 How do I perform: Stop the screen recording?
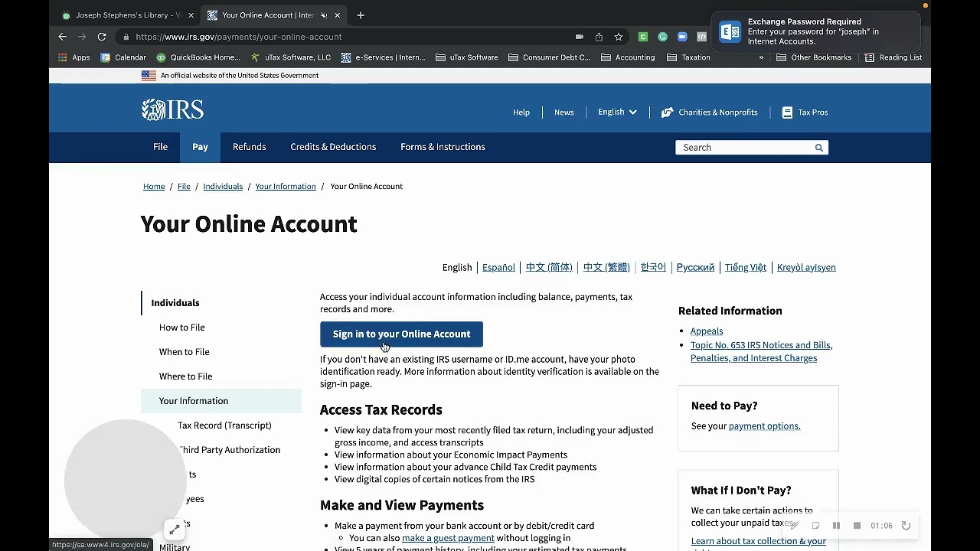(x=857, y=526)
